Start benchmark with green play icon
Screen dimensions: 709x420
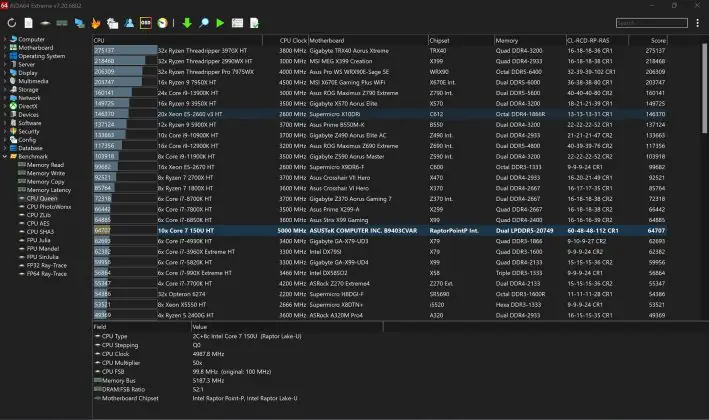[220, 23]
